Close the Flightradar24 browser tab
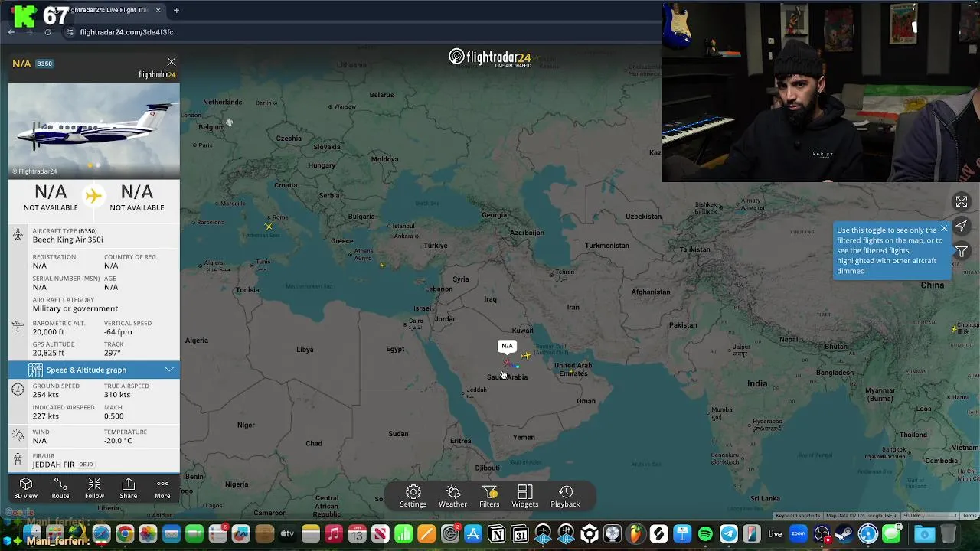Screen dimensions: 980x551 click(x=158, y=10)
